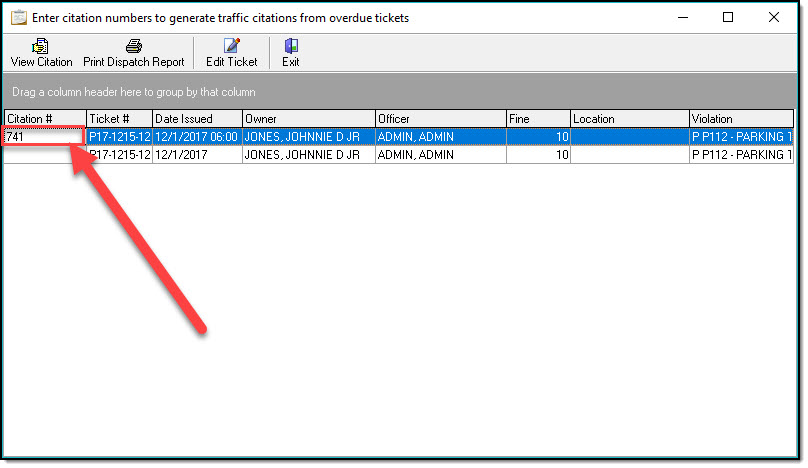Image resolution: width=808 pixels, height=468 pixels.
Task: Sort by Officer column header
Action: pyautogui.click(x=439, y=119)
